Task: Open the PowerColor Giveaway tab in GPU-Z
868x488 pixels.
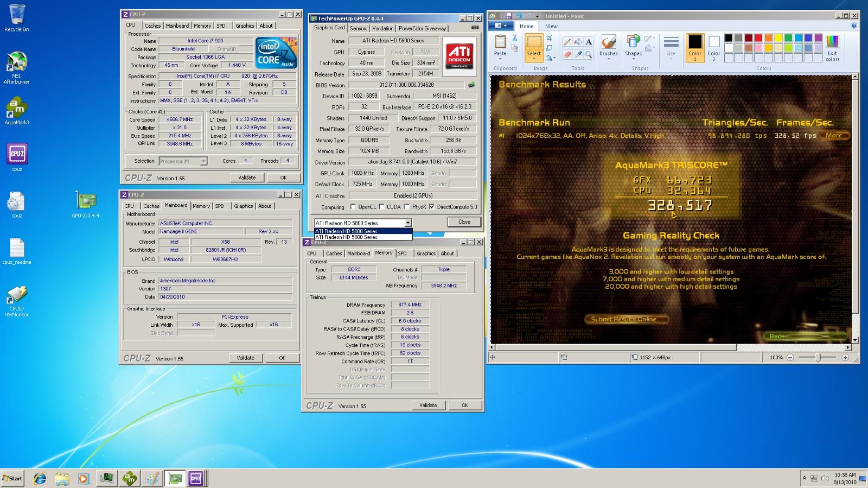Action: [x=422, y=28]
